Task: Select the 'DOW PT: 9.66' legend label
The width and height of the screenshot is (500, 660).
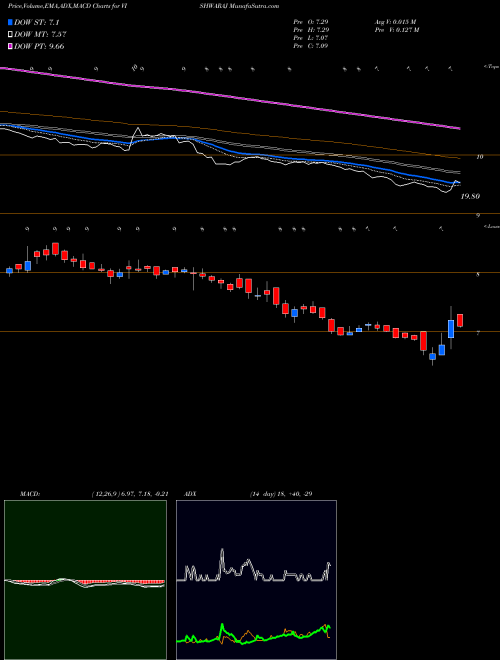Action: [39, 46]
